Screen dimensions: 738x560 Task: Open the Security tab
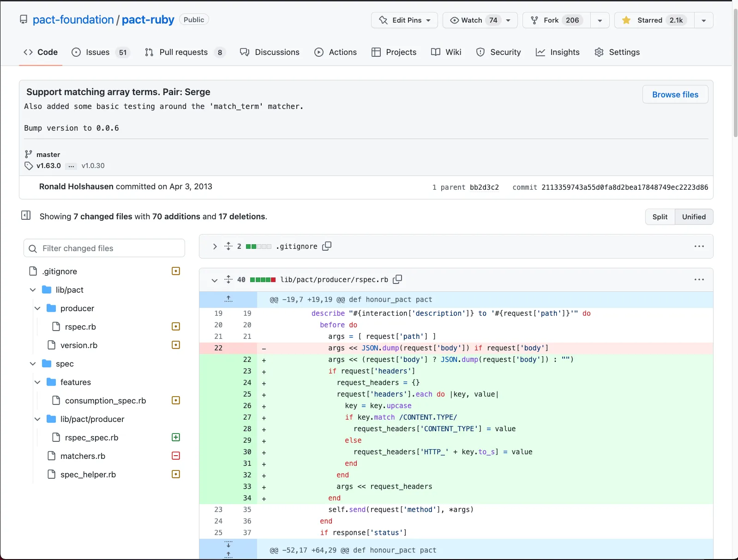498,52
